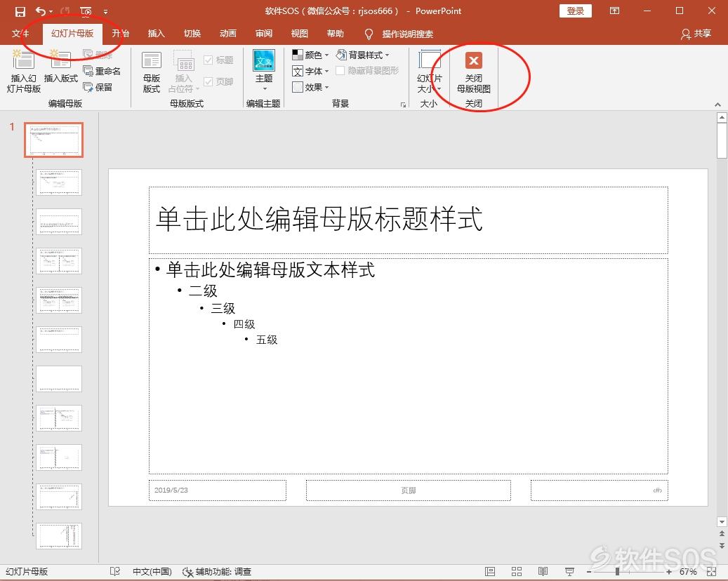Open the 背景样式 dropdown
The width and height of the screenshot is (728, 581).
(x=363, y=55)
